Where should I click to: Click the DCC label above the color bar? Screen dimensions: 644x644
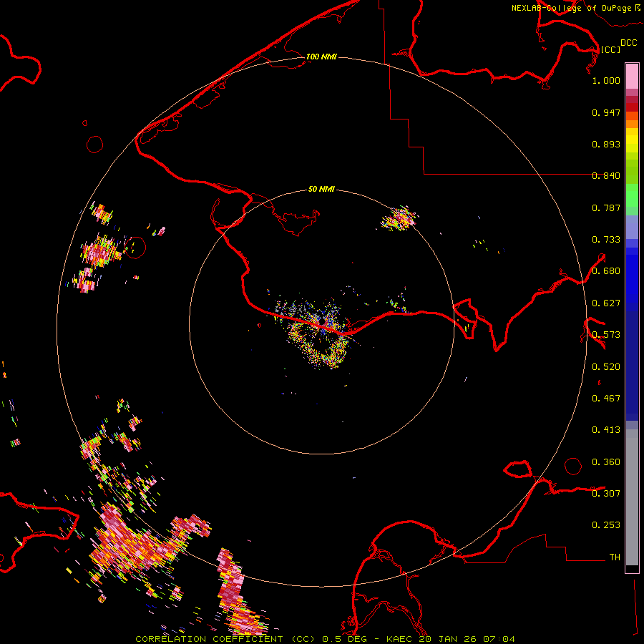[x=628, y=43]
